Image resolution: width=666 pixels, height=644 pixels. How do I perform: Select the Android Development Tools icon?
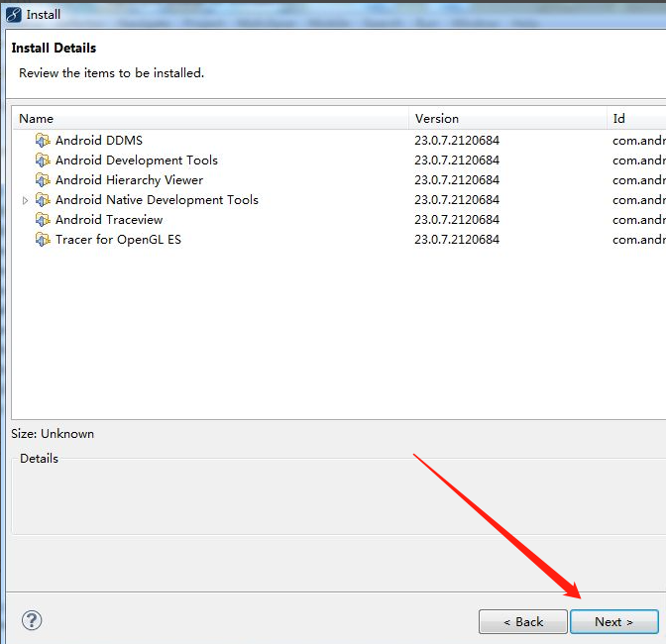click(x=43, y=161)
